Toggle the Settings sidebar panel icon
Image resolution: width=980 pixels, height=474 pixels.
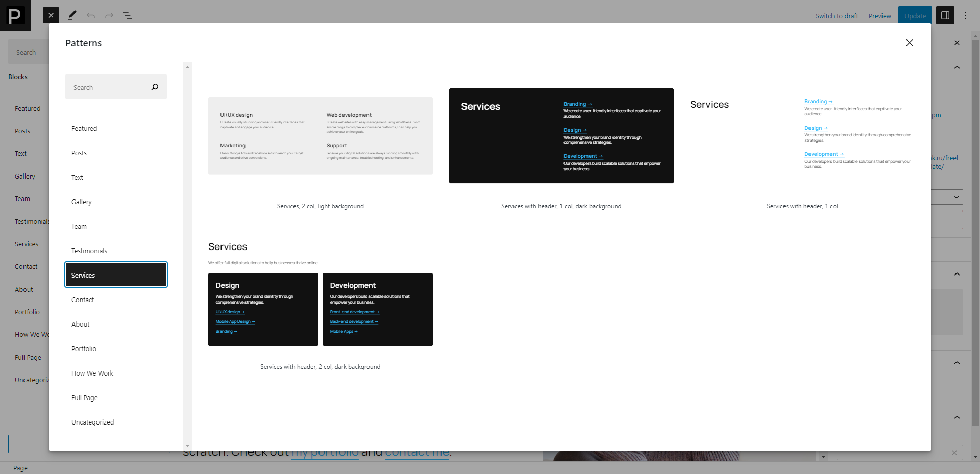[x=945, y=15]
